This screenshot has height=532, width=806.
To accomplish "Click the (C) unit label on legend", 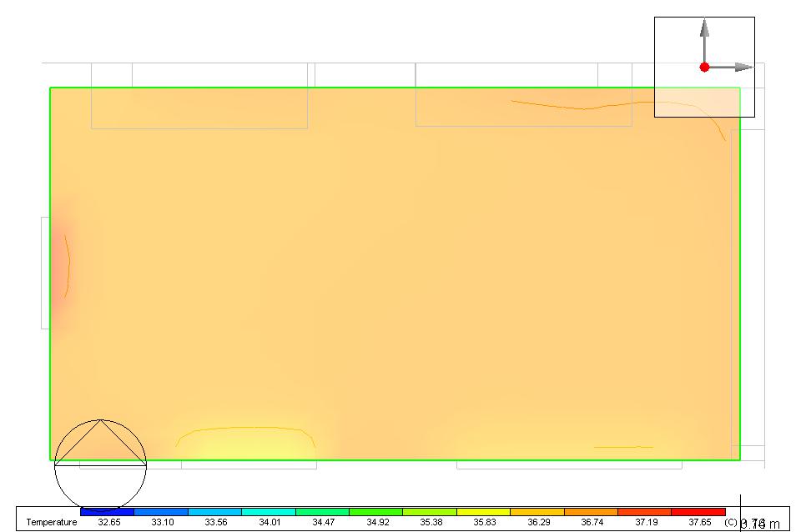I will (730, 522).
